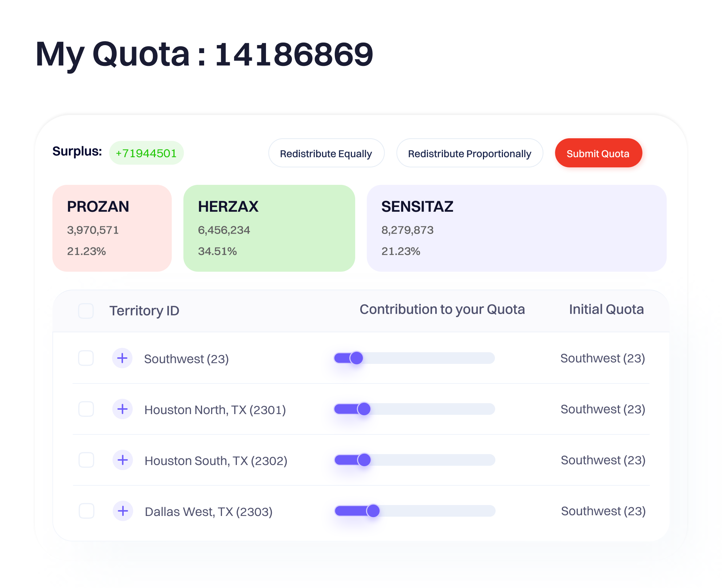Click Redistribute Equally button
The width and height of the screenshot is (722, 588).
point(326,153)
